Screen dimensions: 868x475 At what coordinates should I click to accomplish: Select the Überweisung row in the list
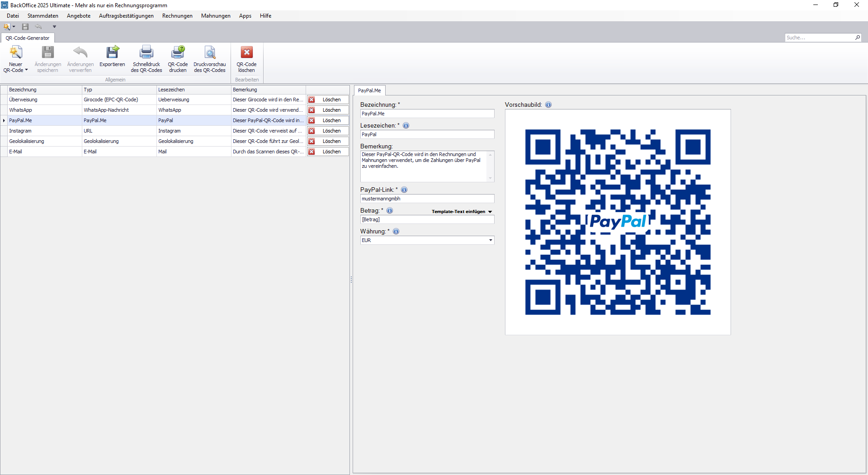point(175,100)
